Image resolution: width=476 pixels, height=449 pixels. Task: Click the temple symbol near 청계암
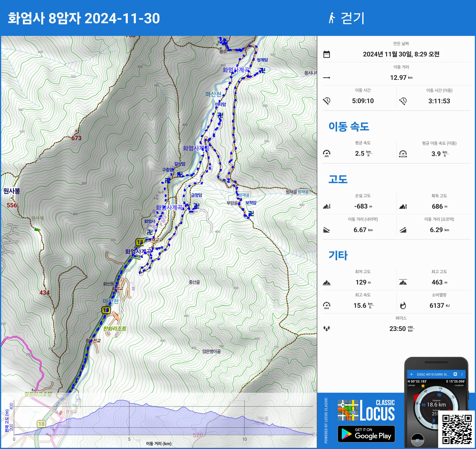pyautogui.click(x=263, y=70)
